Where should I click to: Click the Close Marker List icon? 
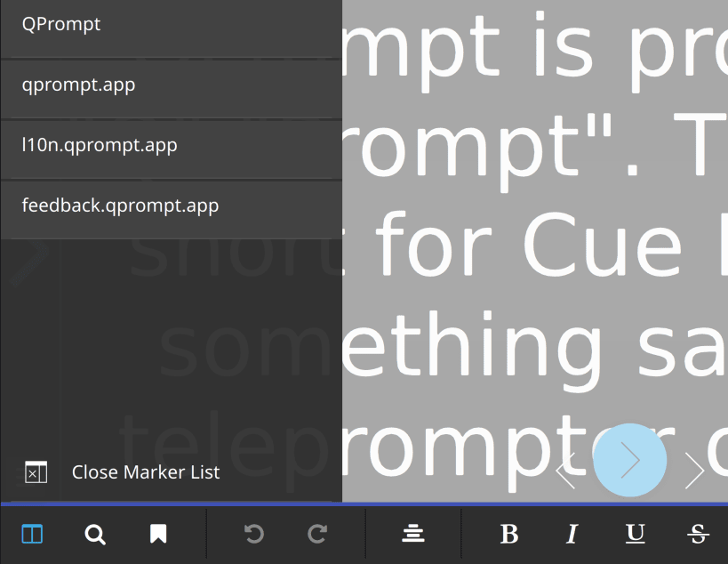point(36,472)
